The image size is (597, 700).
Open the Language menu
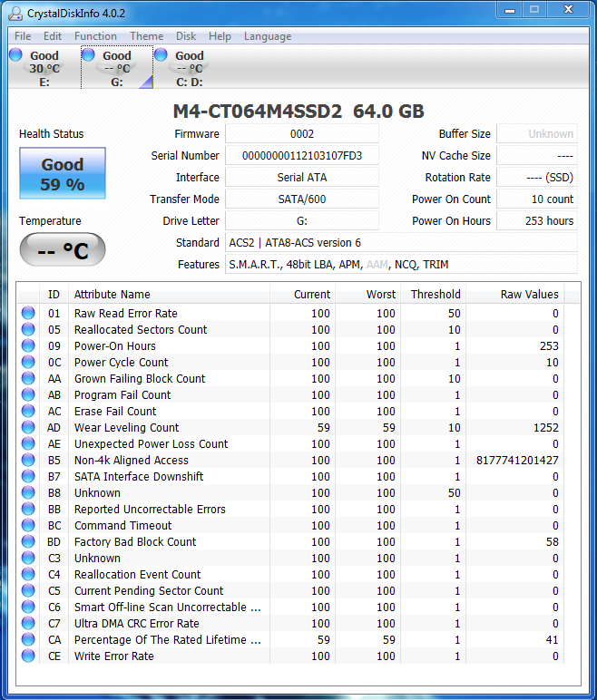(268, 36)
